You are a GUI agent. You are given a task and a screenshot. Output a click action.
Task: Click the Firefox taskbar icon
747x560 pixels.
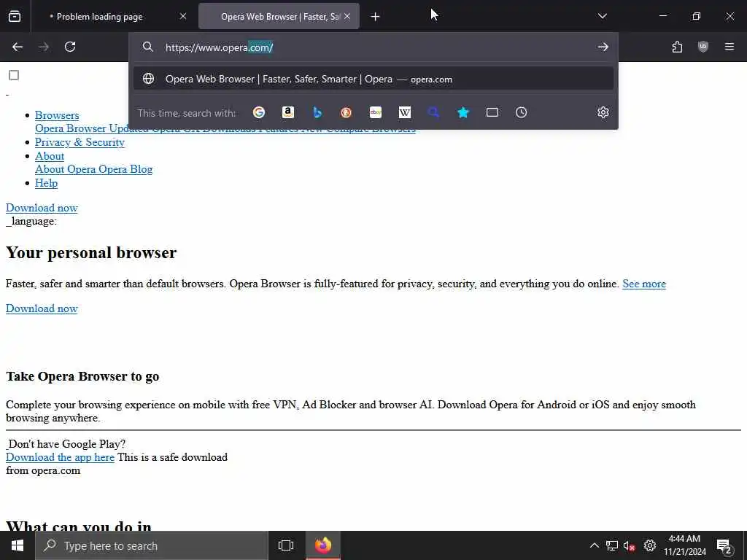click(x=323, y=545)
